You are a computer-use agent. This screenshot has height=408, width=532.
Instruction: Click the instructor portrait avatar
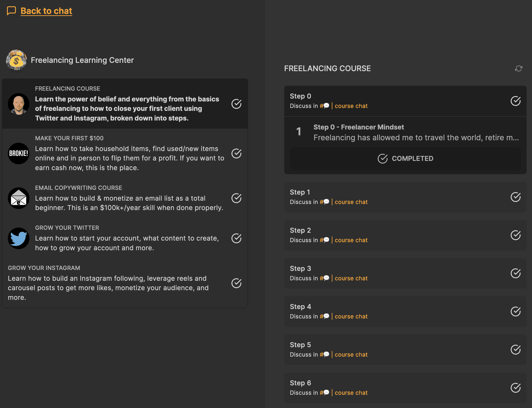[18, 104]
